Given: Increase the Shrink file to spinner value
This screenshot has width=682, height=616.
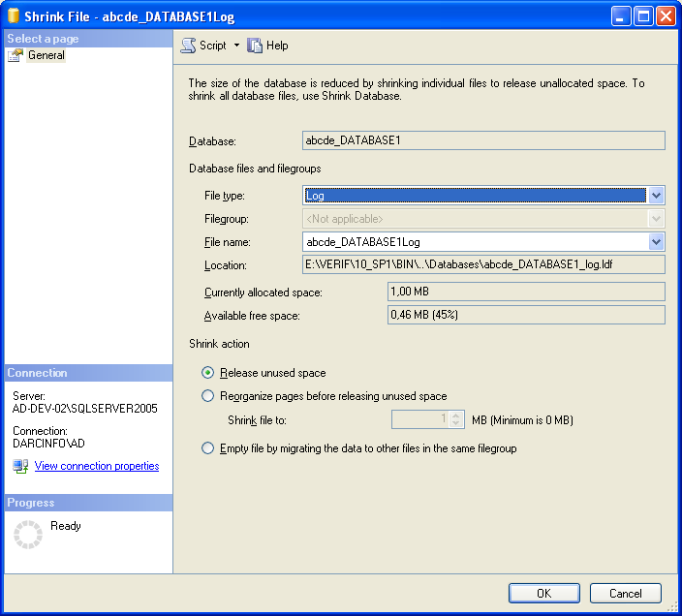Looking at the screenshot, I should click(x=455, y=416).
